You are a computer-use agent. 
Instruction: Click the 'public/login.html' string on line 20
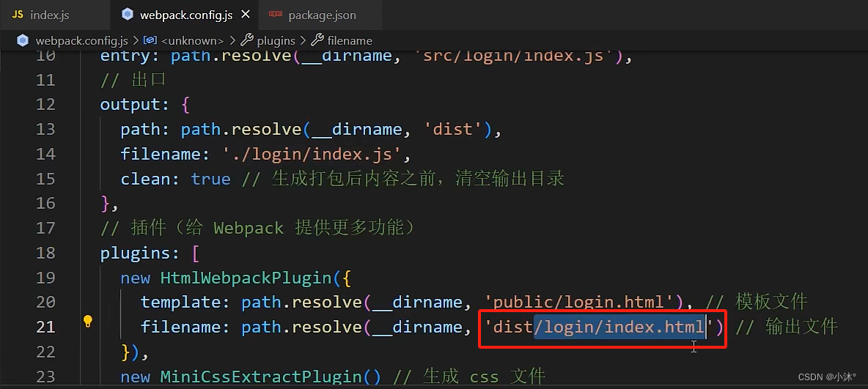[x=586, y=302]
